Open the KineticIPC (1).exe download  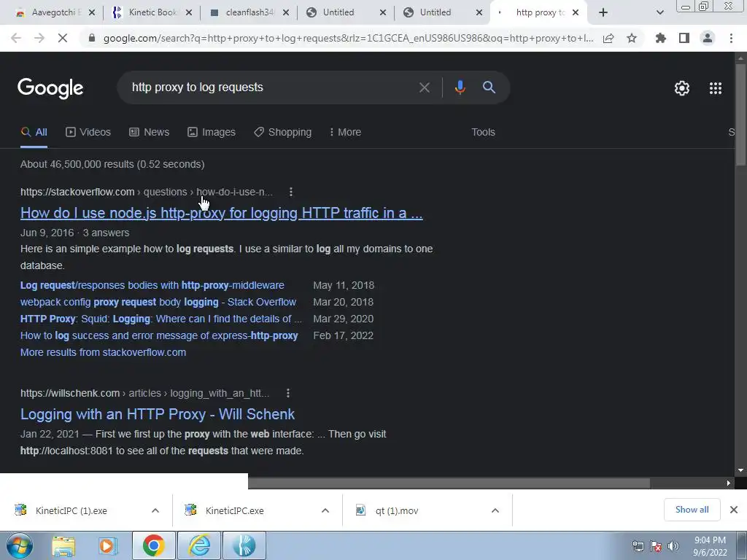tap(71, 510)
